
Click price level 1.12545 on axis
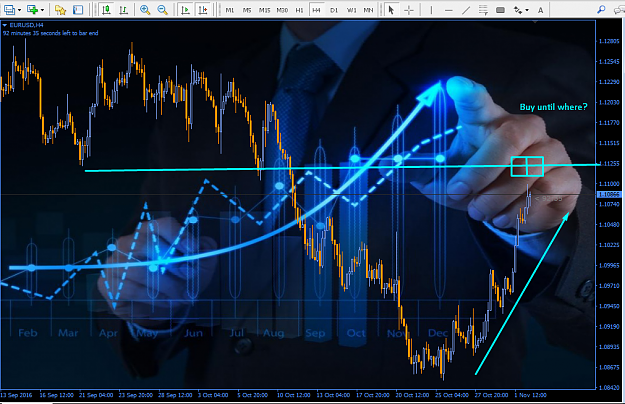point(610,61)
